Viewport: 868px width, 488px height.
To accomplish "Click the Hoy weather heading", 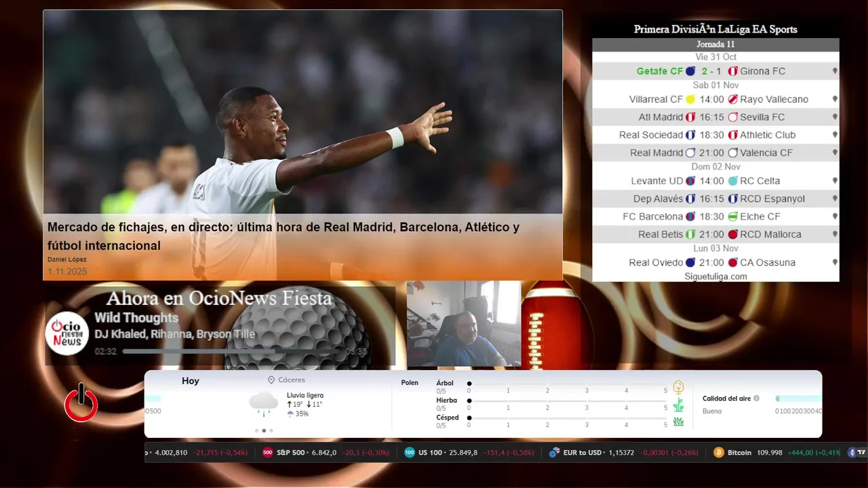I will tap(191, 381).
